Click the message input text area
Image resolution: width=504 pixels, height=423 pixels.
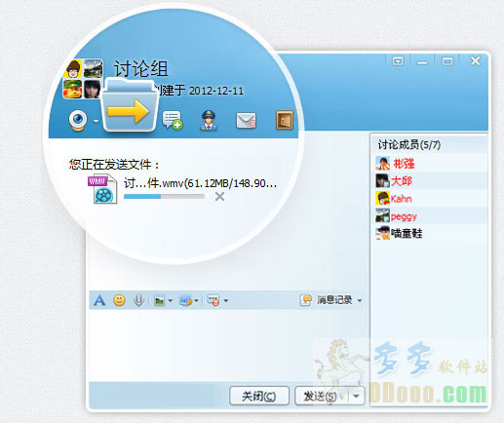click(x=229, y=345)
